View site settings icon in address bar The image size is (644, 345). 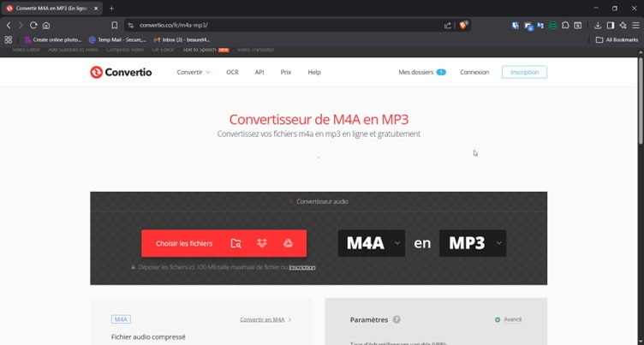[131, 26]
